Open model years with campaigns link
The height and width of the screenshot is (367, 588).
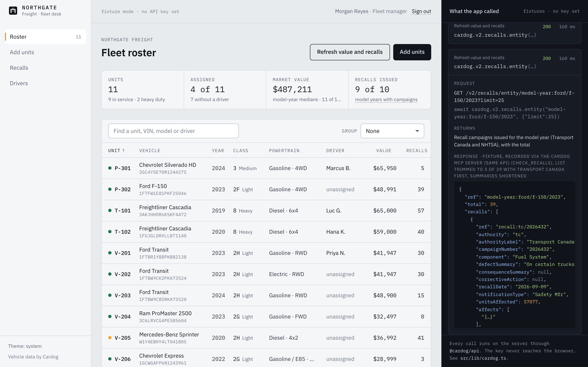386,99
